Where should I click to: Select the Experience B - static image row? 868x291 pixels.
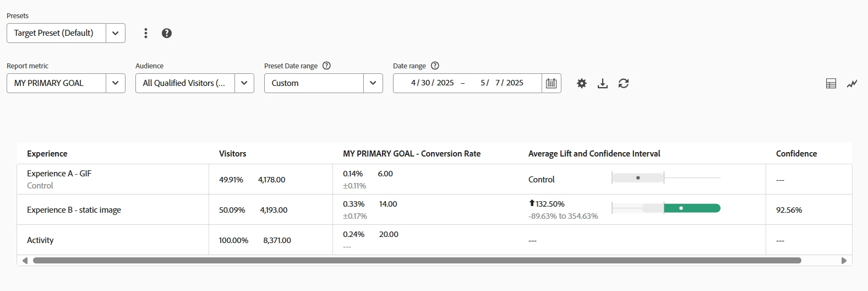pos(74,210)
